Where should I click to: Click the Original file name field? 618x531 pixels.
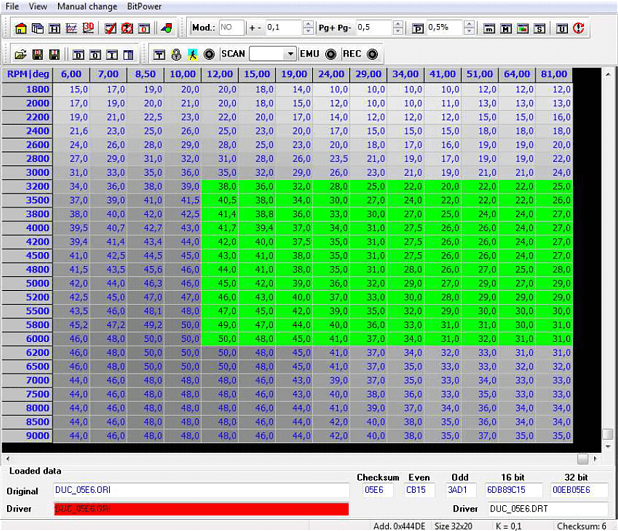[201, 490]
